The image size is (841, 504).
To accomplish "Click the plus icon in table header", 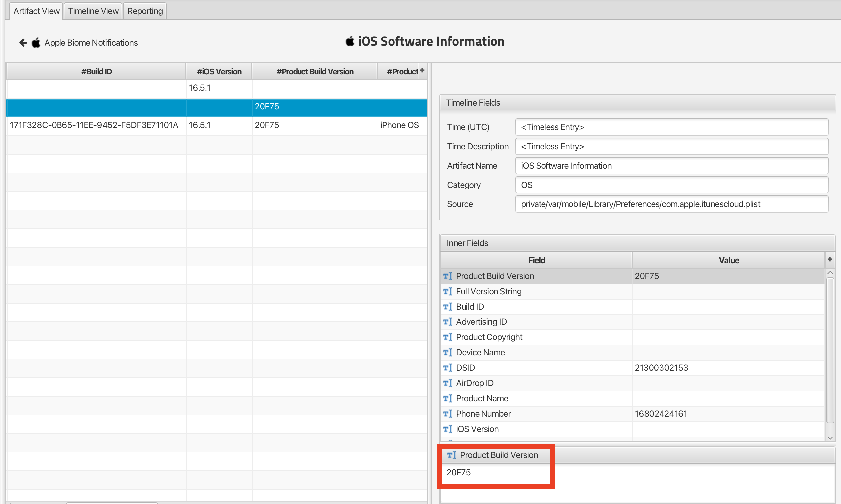I will coord(422,70).
